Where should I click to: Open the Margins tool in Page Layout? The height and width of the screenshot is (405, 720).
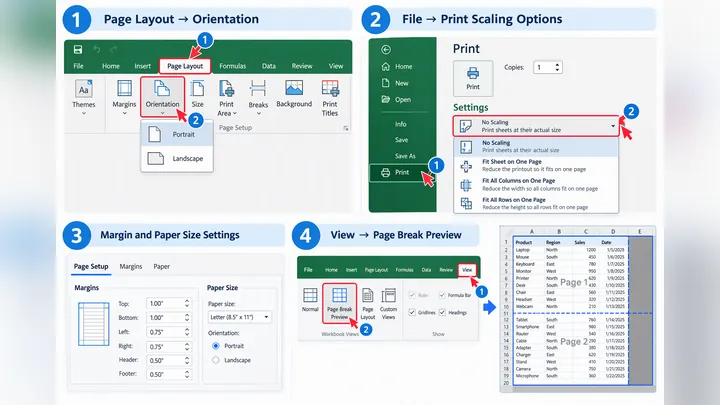(124, 97)
